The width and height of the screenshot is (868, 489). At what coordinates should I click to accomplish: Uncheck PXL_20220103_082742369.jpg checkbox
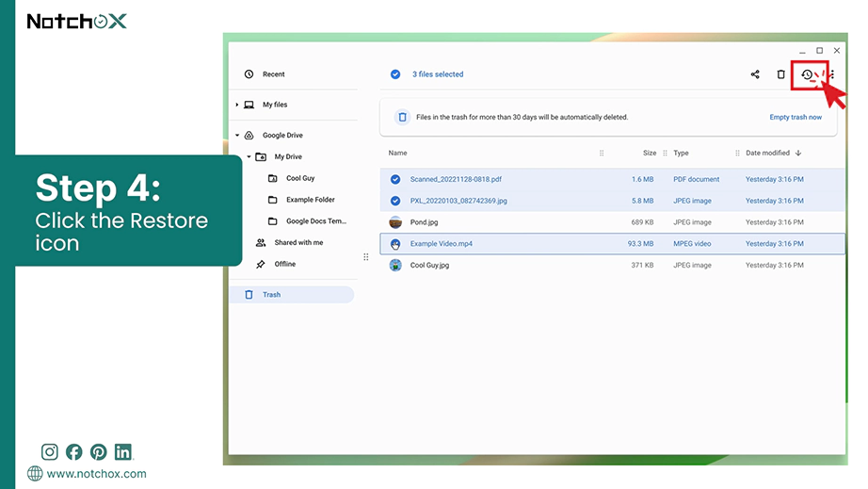[x=395, y=201]
